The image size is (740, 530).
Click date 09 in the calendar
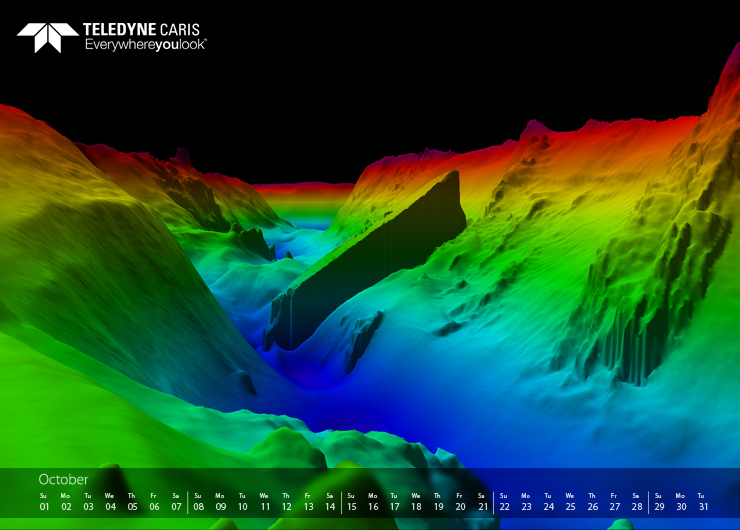click(220, 506)
